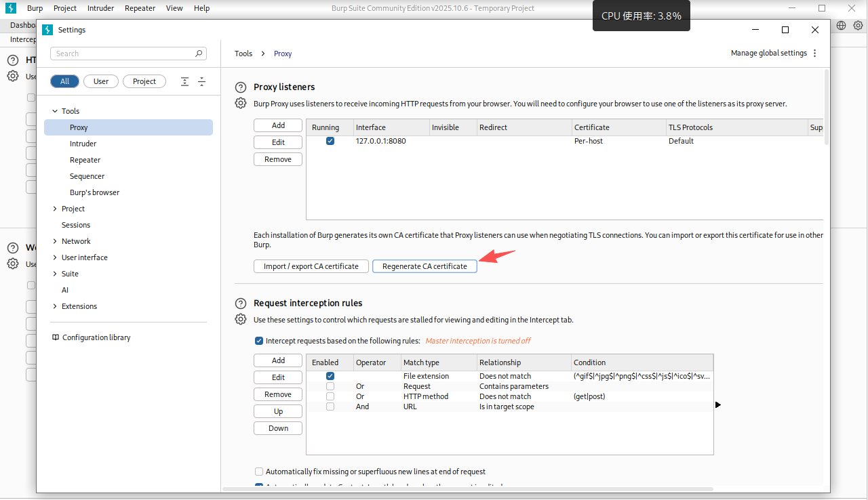Toggle Running checkbox for 127.0.0.1:8080 listener
Viewport: 868px width, 500px height.
tap(330, 141)
